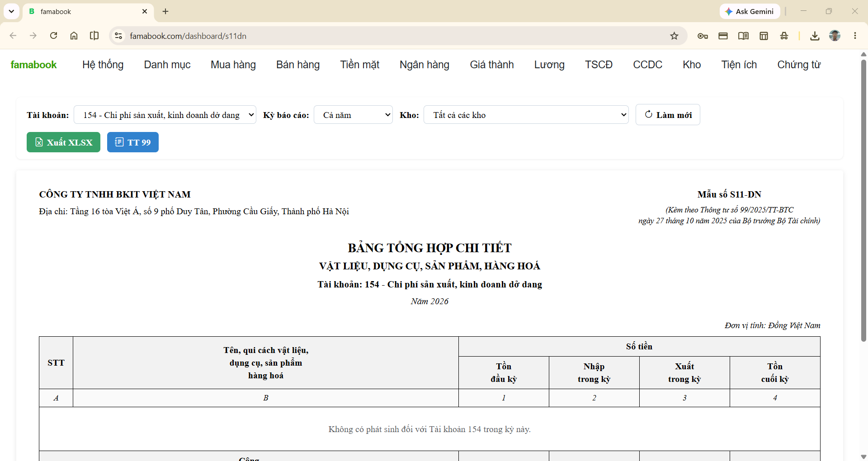
Task: Open the Hệ thống menu
Action: [103, 65]
